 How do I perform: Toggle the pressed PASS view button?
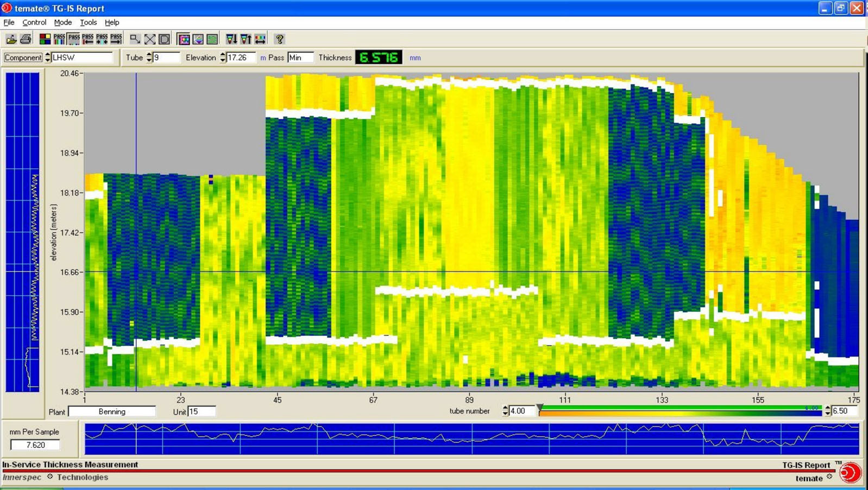[x=74, y=39]
